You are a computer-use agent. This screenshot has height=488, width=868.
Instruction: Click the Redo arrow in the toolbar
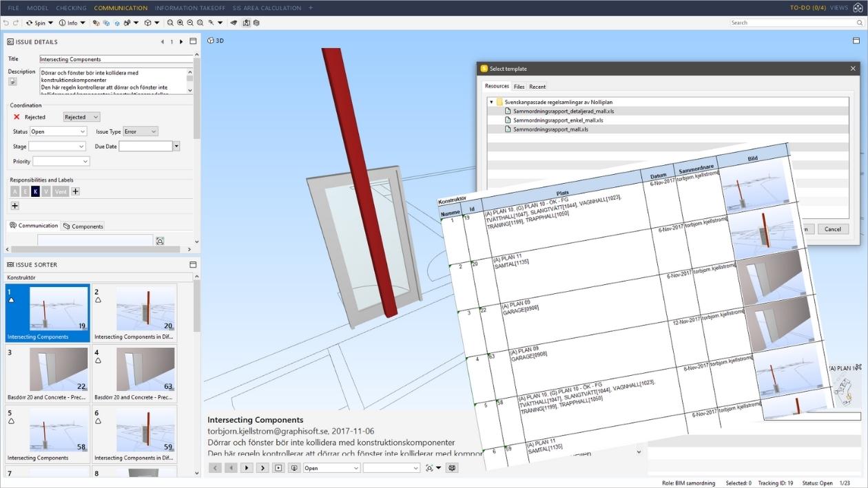15,23
